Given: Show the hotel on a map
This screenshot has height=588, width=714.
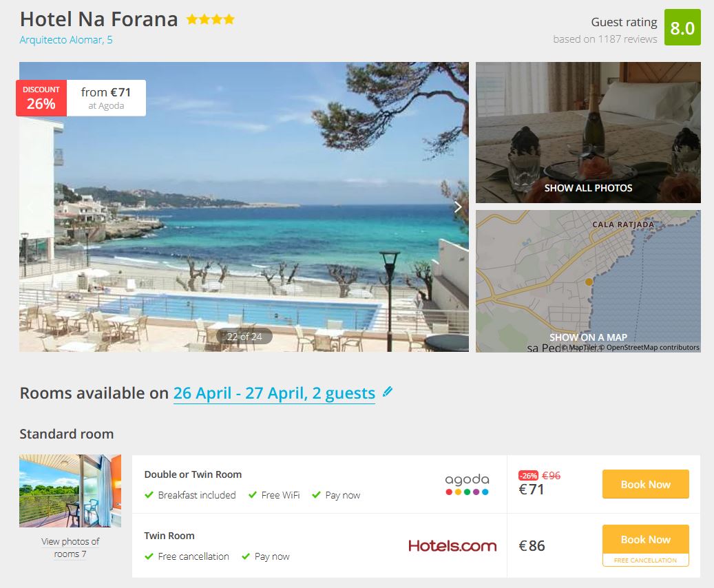Looking at the screenshot, I should (x=588, y=337).
